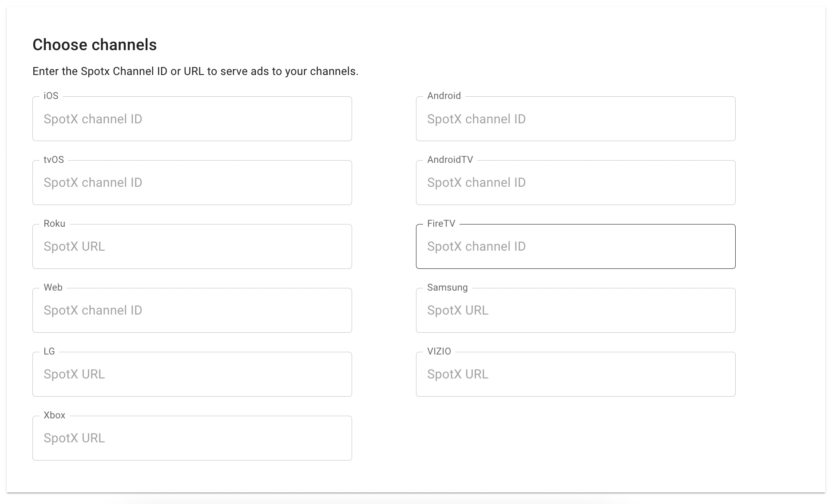Click the FireTV SpotX channel ID field
Viewport: 832px width, 504px height.
(x=576, y=247)
